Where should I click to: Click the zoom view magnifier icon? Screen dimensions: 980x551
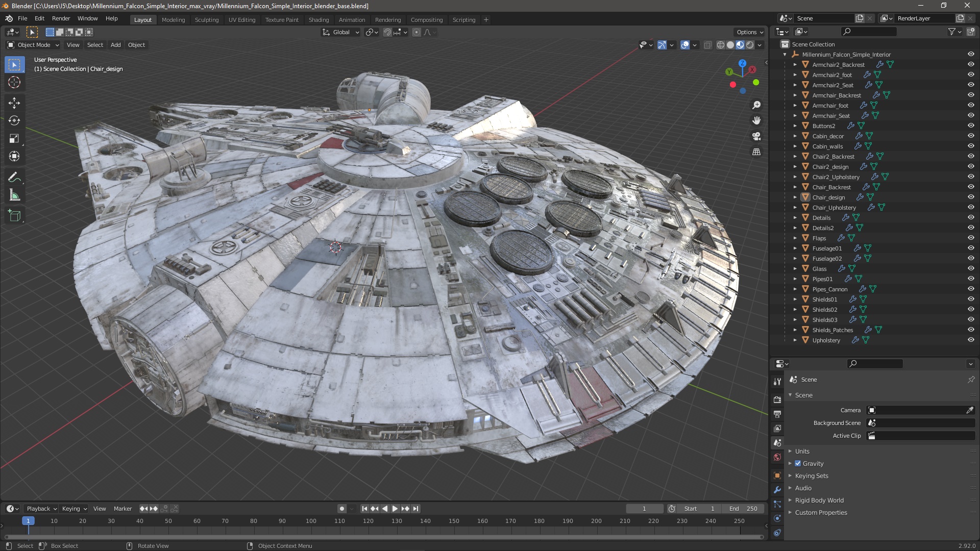(x=756, y=105)
